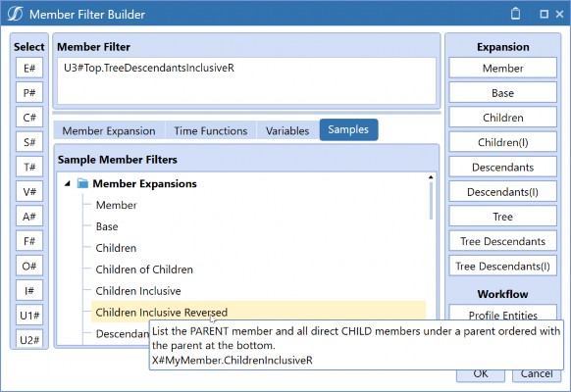Open the Variables tab
This screenshot has height=392, width=571.
click(287, 130)
